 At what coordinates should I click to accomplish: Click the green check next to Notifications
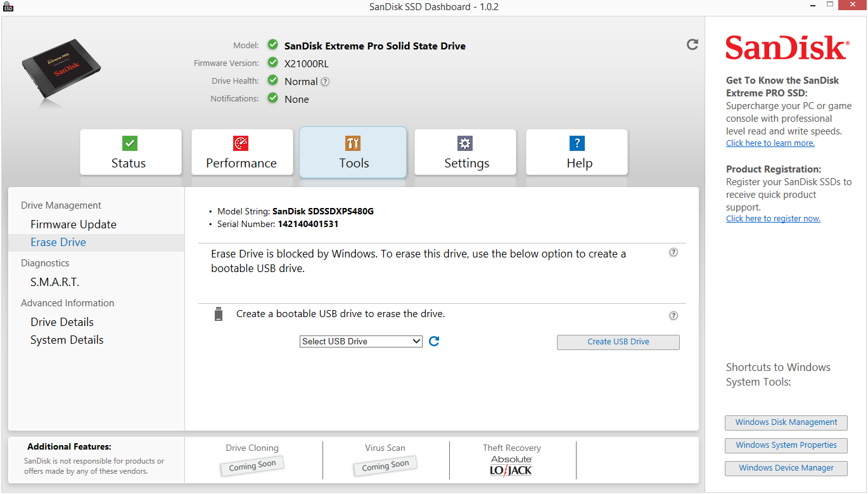click(x=272, y=98)
